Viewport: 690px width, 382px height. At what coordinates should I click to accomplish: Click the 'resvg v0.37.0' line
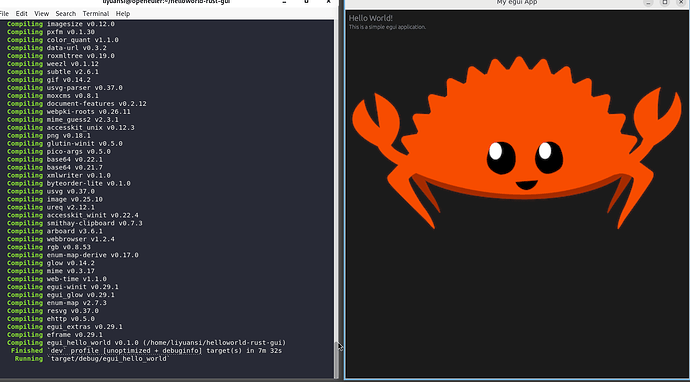pos(53,311)
